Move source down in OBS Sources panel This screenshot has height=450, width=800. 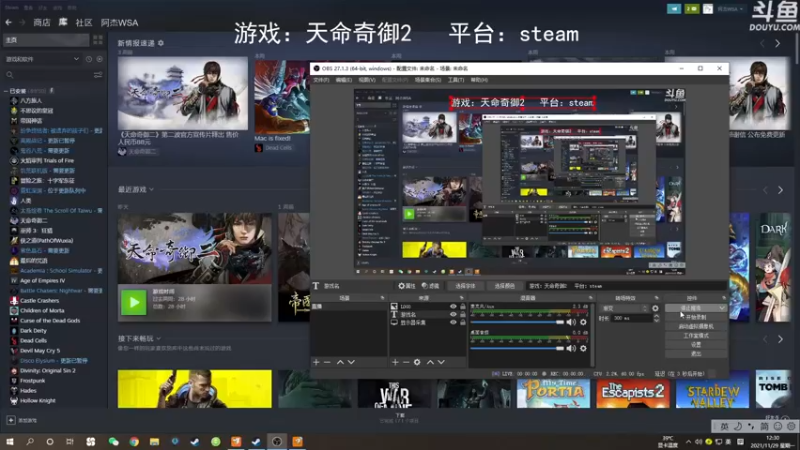pyautogui.click(x=441, y=362)
